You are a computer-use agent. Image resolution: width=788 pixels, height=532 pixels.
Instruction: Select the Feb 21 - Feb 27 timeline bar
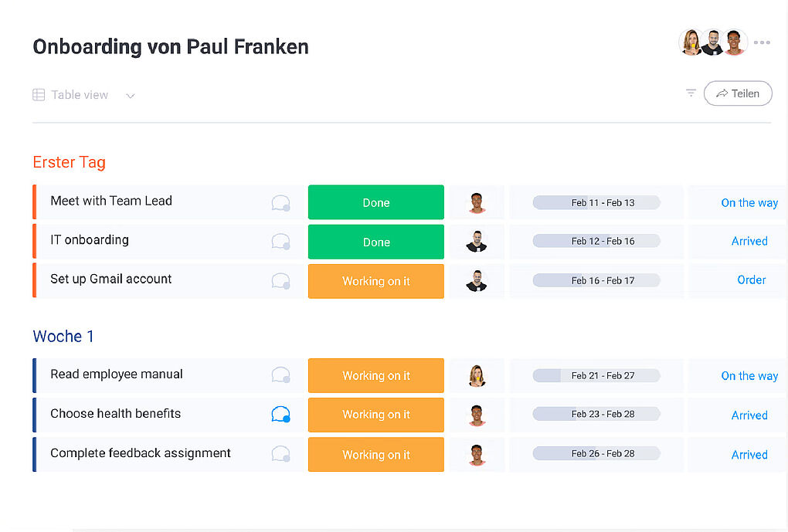596,375
